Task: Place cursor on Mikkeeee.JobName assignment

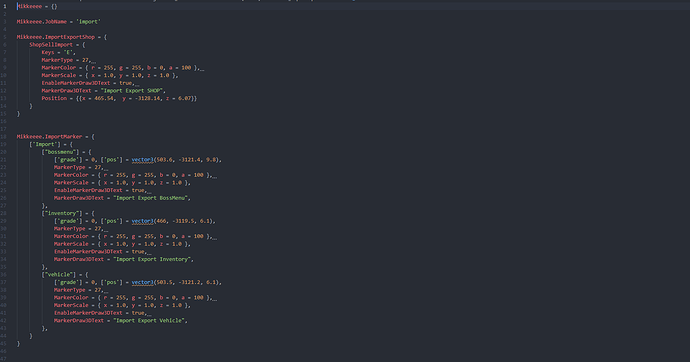Action: click(x=59, y=22)
